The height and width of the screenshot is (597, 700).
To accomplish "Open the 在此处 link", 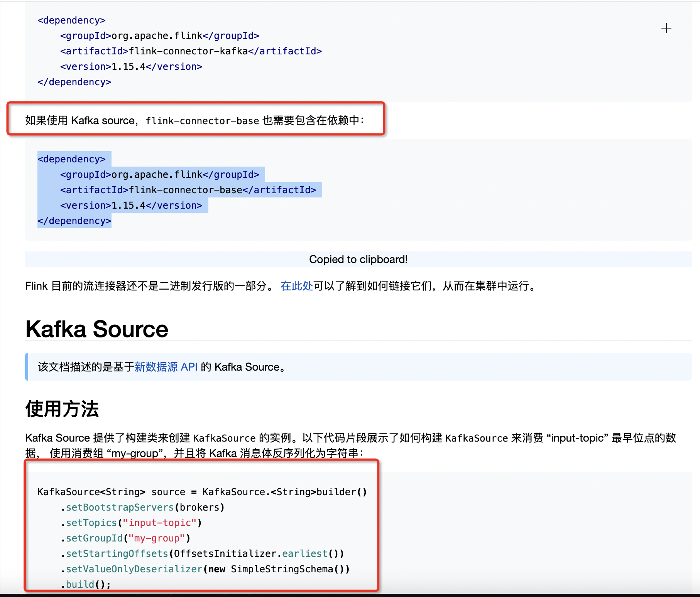I will pyautogui.click(x=297, y=286).
